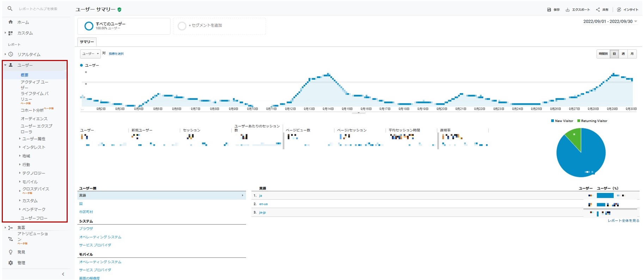Click the Share (共有) icon

[x=598, y=10]
